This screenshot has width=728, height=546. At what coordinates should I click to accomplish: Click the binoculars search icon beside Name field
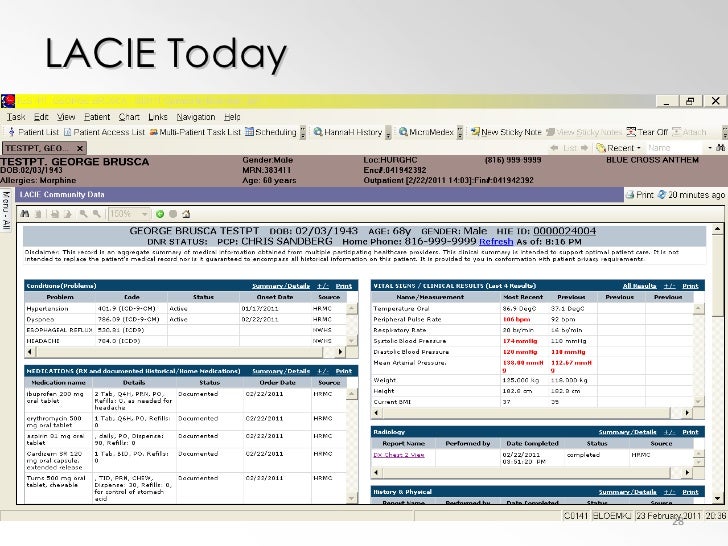[x=721, y=148]
